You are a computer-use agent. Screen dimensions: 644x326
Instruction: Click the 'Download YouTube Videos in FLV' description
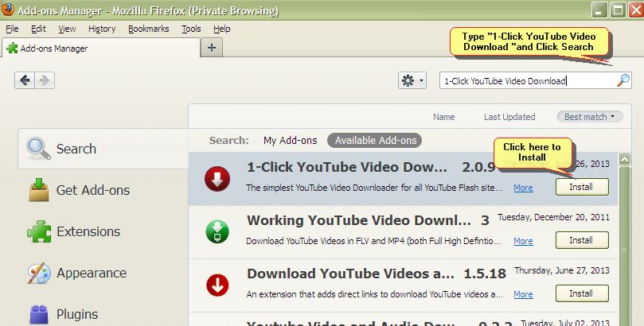tap(373, 241)
